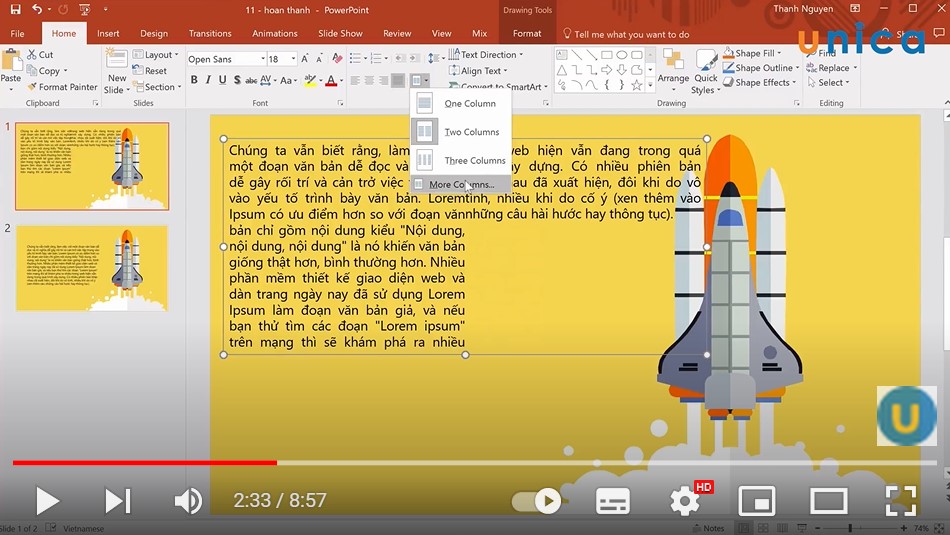
Task: Toggle video subtitles captions button
Action: point(612,500)
